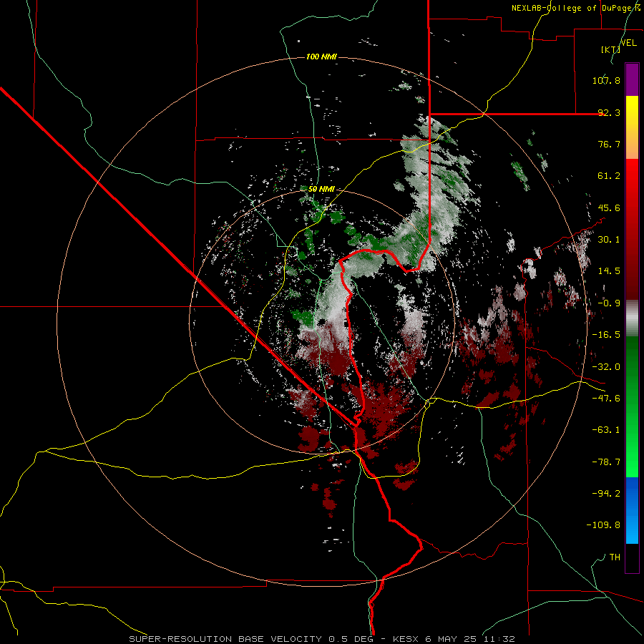Click the 14.5 legend value

(609, 271)
